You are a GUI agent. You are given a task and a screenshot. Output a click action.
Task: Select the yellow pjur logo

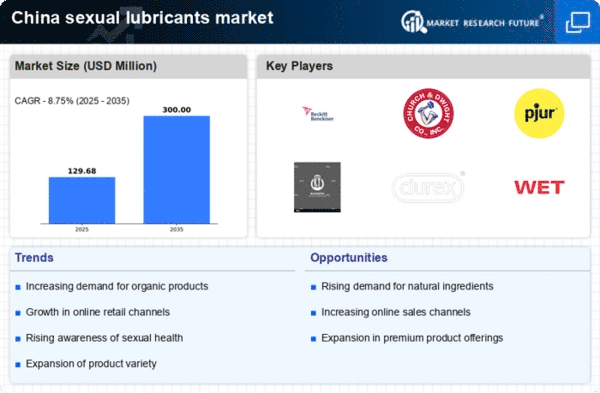(x=539, y=113)
